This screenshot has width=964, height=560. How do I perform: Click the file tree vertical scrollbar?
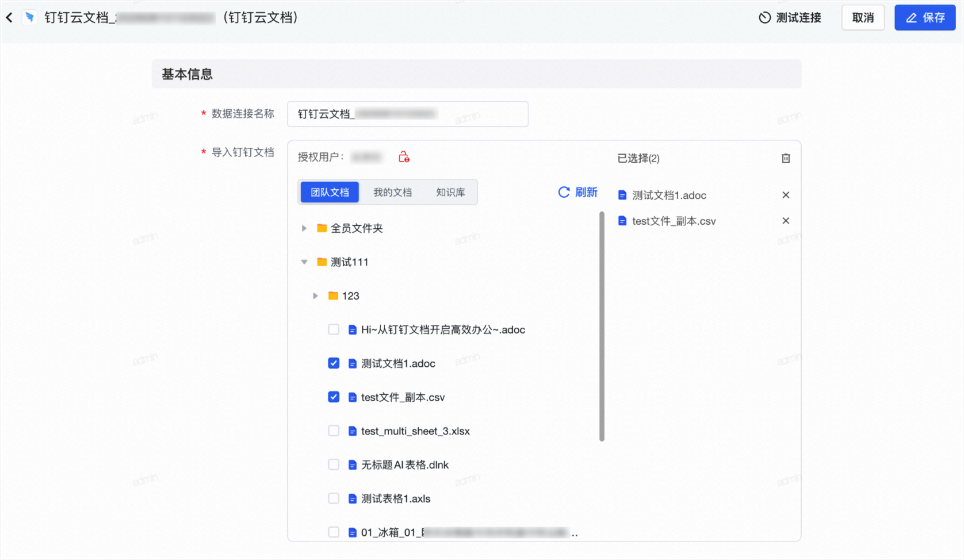coord(602,326)
